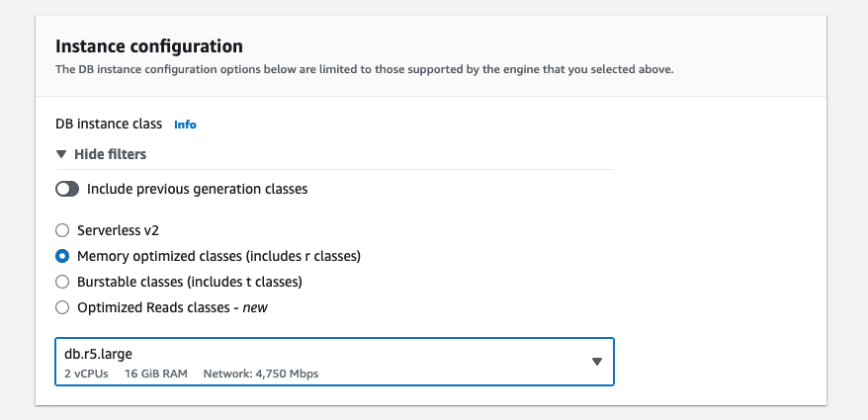
Task: Click the DB instance class label
Action: tap(109, 124)
